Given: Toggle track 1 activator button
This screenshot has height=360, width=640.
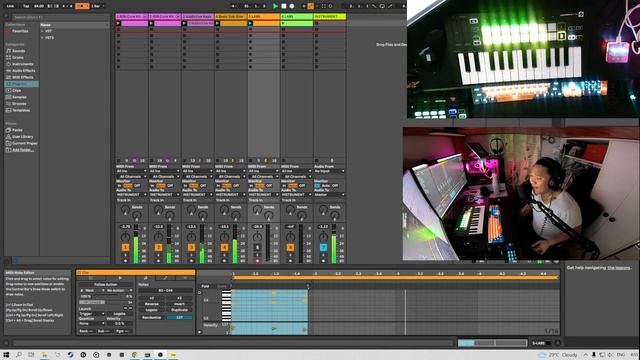Looking at the screenshot, I should (125, 247).
